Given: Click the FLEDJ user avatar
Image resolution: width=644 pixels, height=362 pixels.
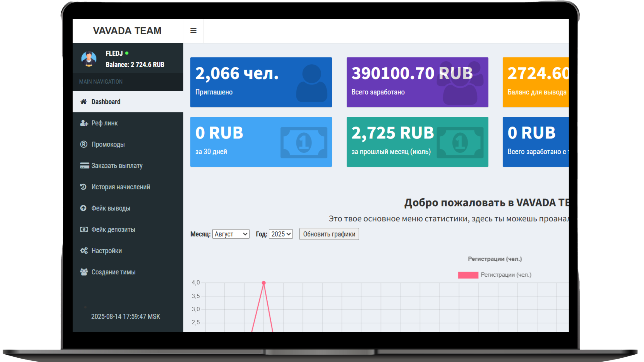Looking at the screenshot, I should pyautogui.click(x=89, y=59).
